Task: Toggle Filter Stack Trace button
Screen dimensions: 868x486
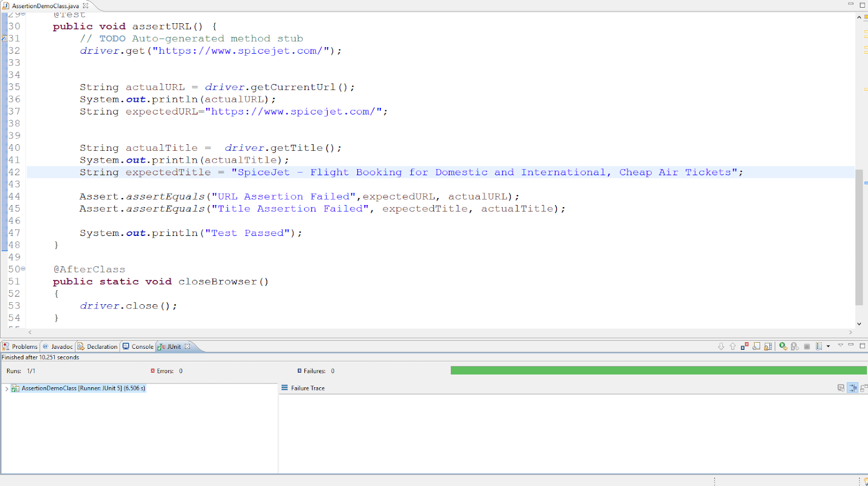Action: coord(853,388)
